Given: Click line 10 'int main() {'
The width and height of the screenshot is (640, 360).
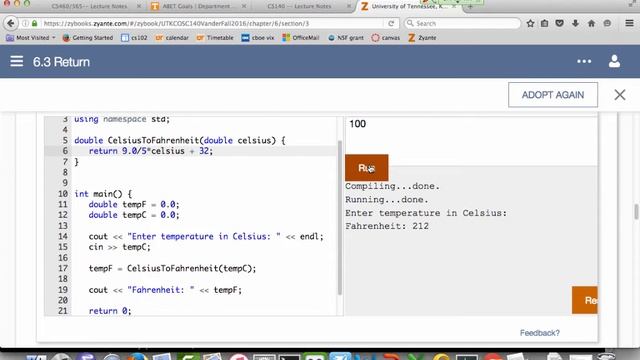Looking at the screenshot, I should click(x=103, y=193).
